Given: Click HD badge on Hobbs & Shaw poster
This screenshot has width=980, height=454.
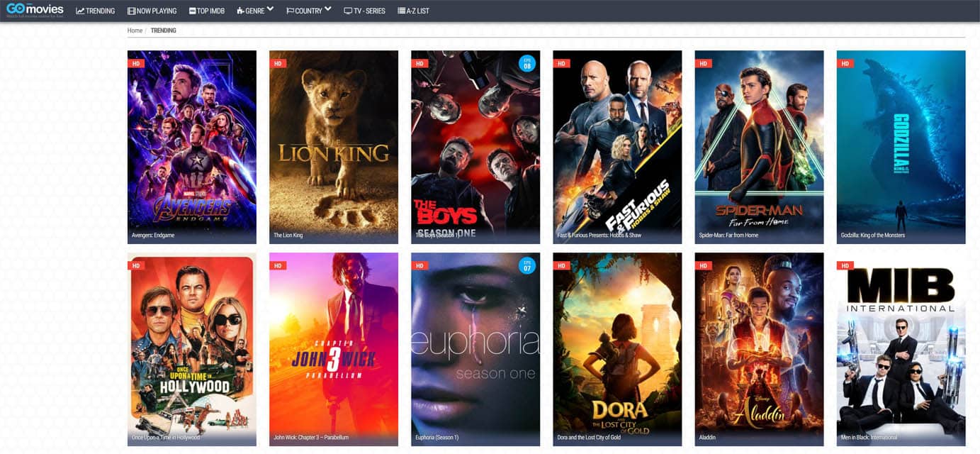Looking at the screenshot, I should [x=561, y=63].
